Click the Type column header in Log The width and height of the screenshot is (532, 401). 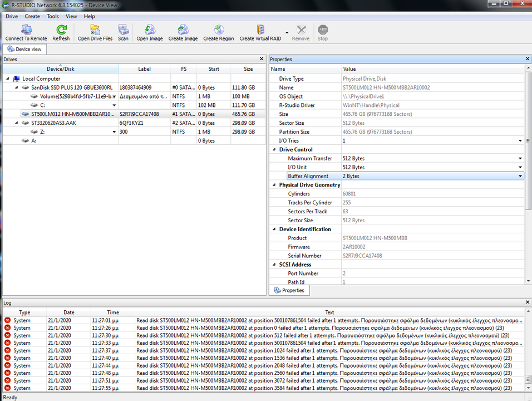[24, 312]
